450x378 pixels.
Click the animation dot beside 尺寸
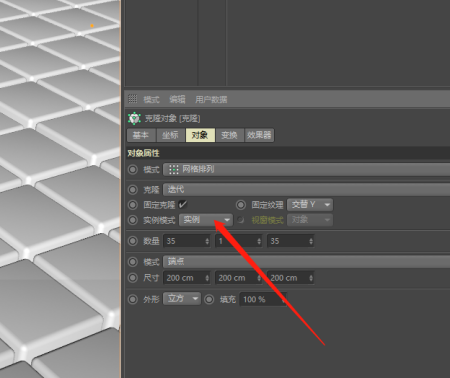[133, 277]
